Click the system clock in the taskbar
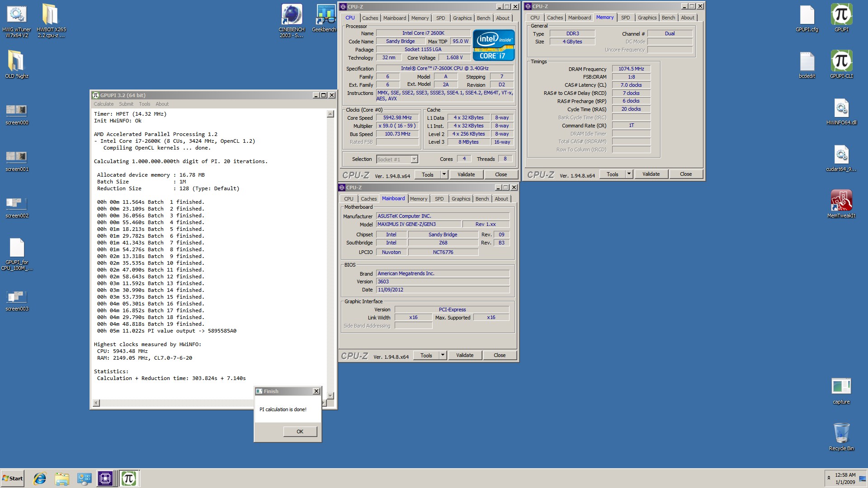Screen dimensions: 868x488 [x=845, y=479]
